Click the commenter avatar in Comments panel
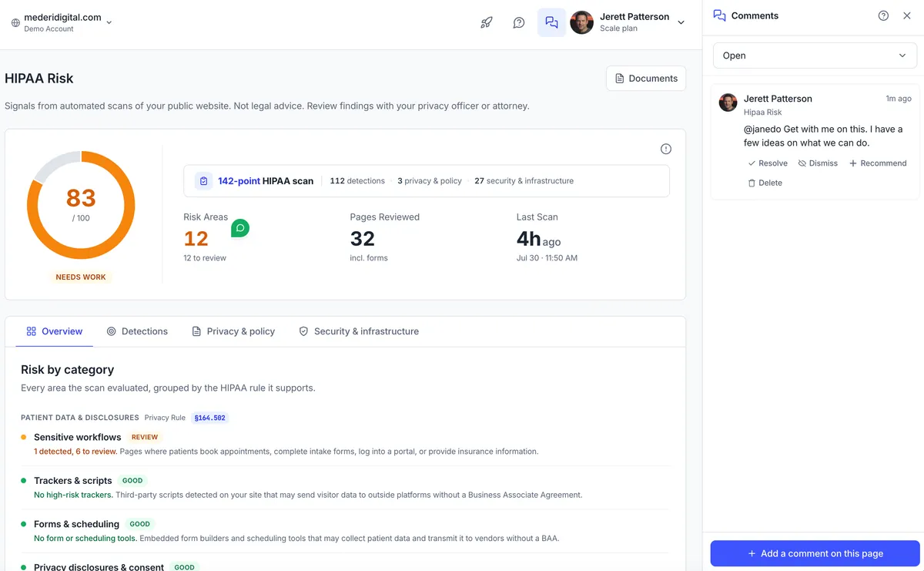Viewport: 924px width, 571px height. coord(728,102)
